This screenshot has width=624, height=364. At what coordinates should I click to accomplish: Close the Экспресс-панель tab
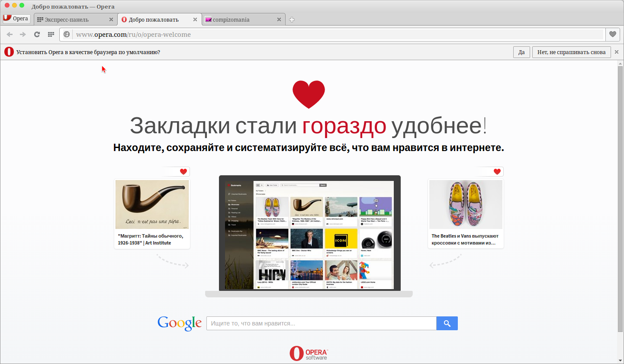click(111, 19)
